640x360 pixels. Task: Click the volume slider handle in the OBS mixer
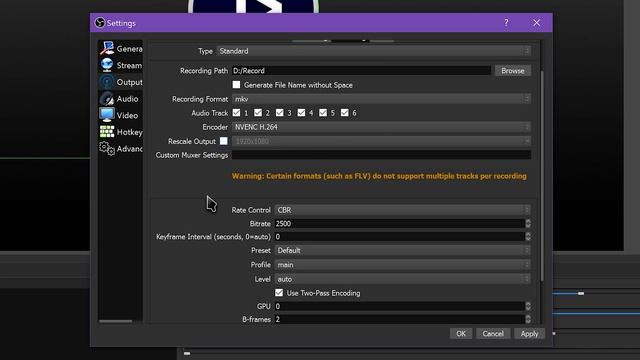click(x=581, y=293)
